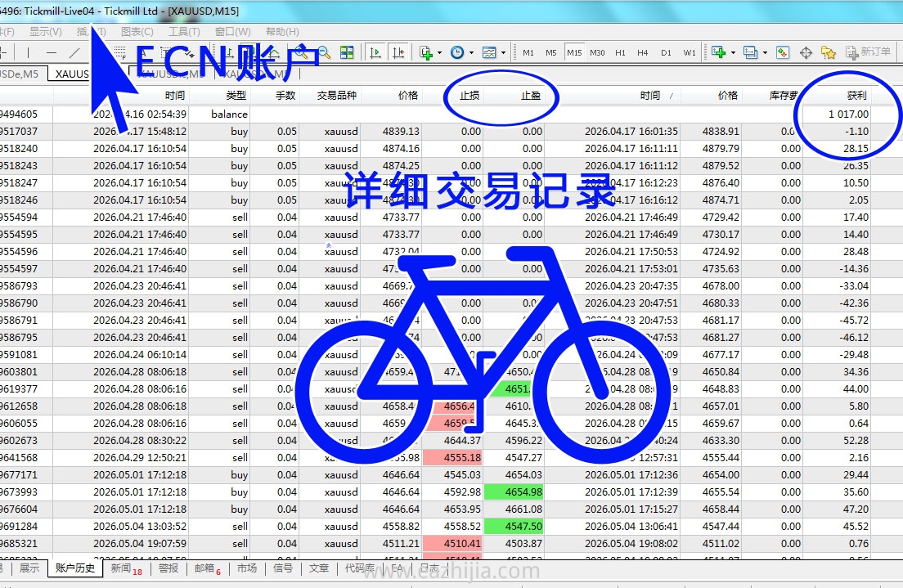This screenshot has height=588, width=903.
Task: Select the vertical line drawing tool
Action: (28, 52)
